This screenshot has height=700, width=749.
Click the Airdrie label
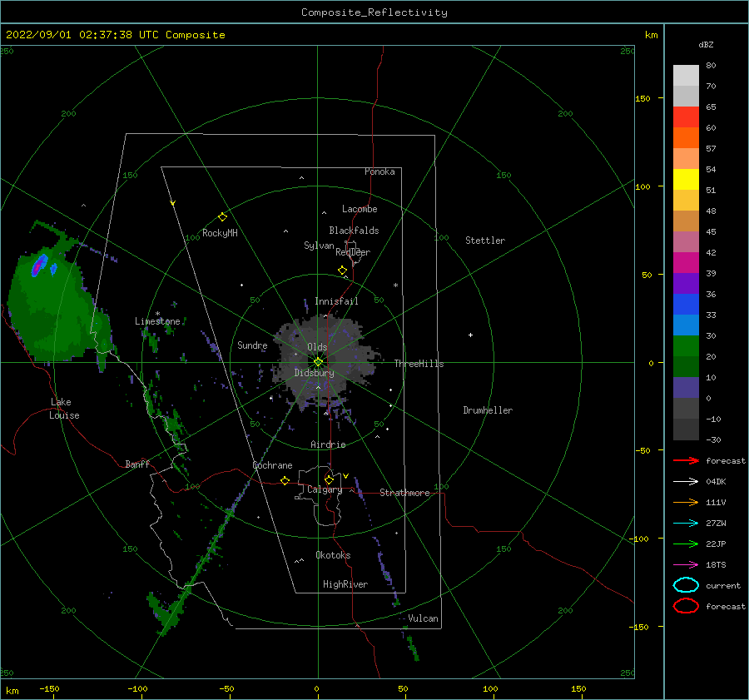coord(328,444)
